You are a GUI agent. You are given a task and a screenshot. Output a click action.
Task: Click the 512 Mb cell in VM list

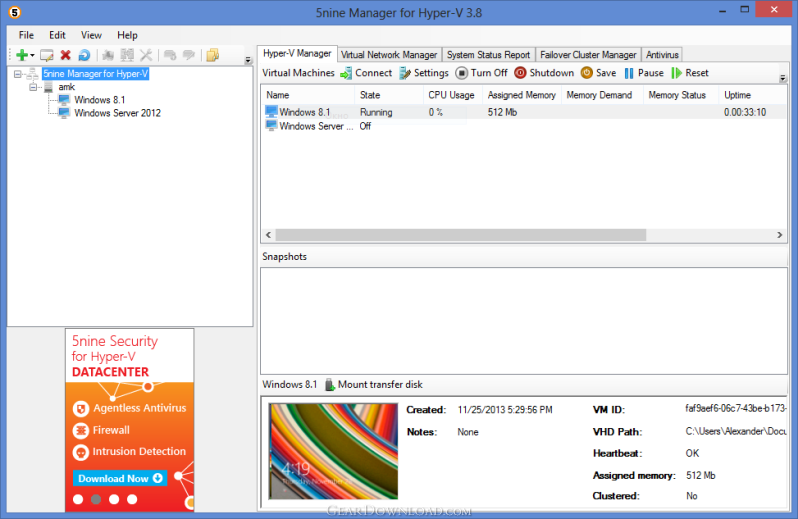pos(502,112)
